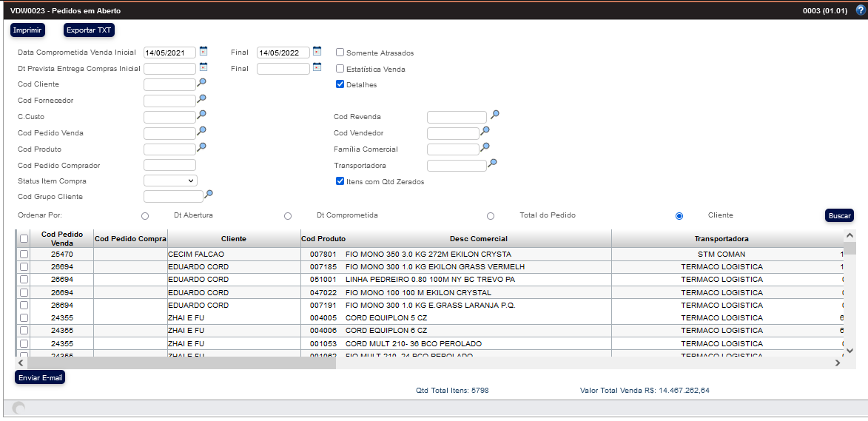Click the Exportar TXT button
This screenshot has height=421, width=868.
pos(89,30)
